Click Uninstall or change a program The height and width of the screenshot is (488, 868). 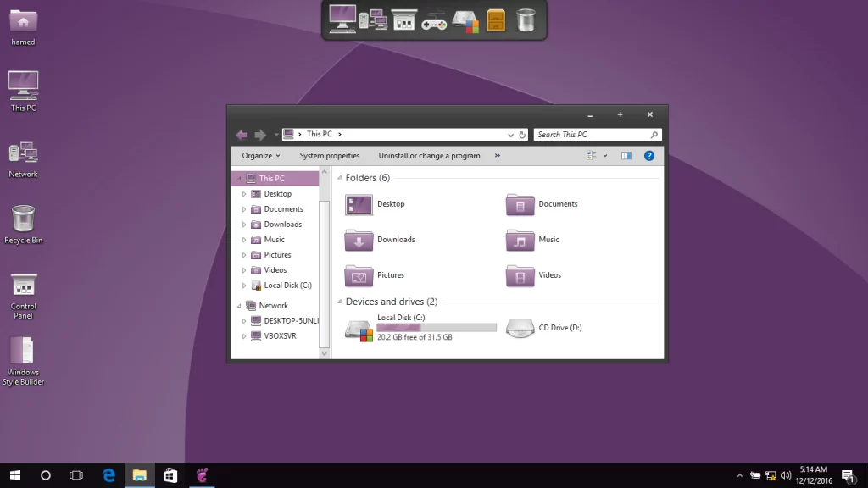tap(429, 156)
